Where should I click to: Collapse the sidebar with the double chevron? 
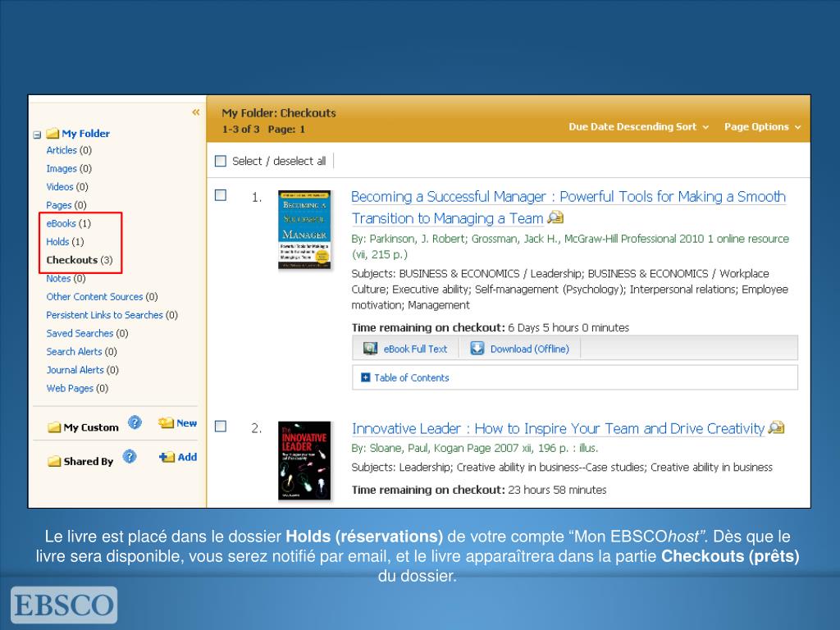[x=195, y=112]
